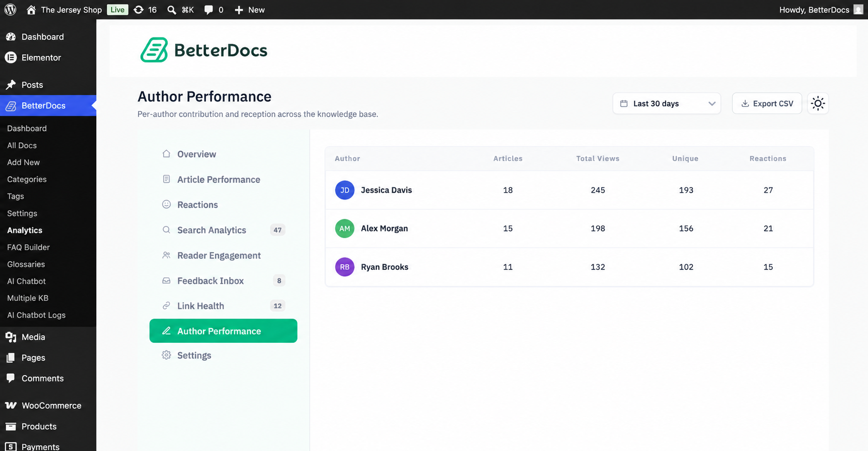Screen dimensions: 868x451
Task: Open the Analytics submenu item
Action: click(x=24, y=230)
